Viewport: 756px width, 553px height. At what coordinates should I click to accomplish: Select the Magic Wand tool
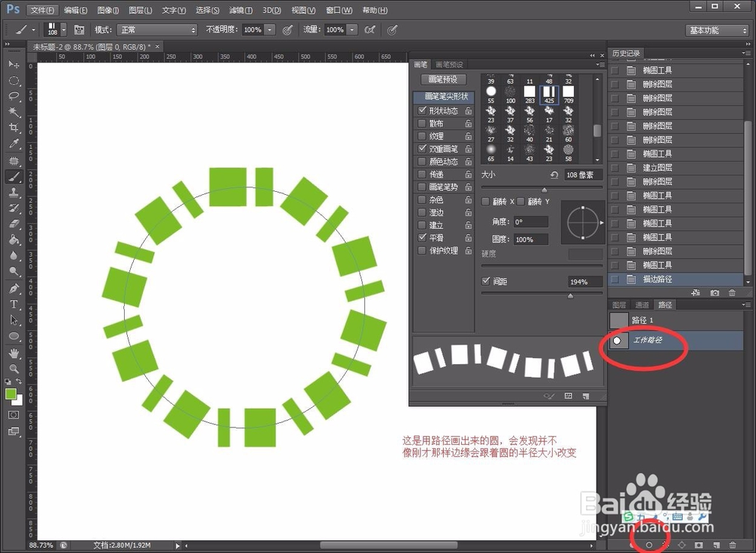pos(14,113)
